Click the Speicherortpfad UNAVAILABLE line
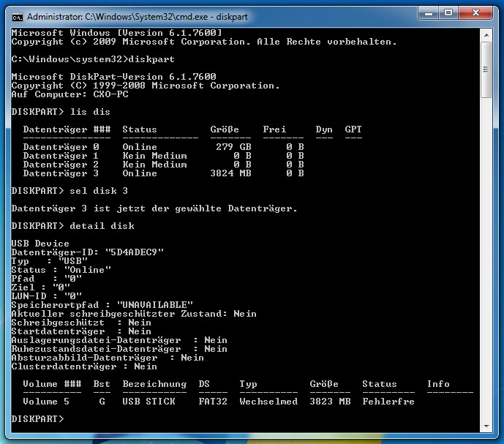504x444 pixels. pyautogui.click(x=102, y=305)
